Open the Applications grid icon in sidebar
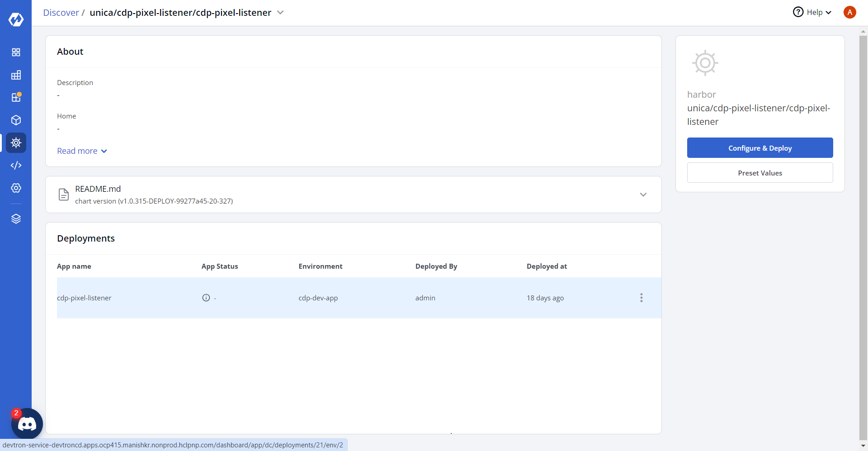Screen dimensions: 868x451 (x=16, y=52)
